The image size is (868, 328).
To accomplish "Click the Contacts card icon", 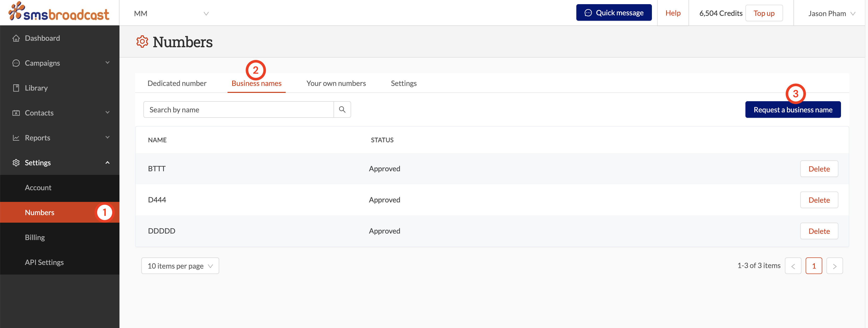I will click(16, 113).
